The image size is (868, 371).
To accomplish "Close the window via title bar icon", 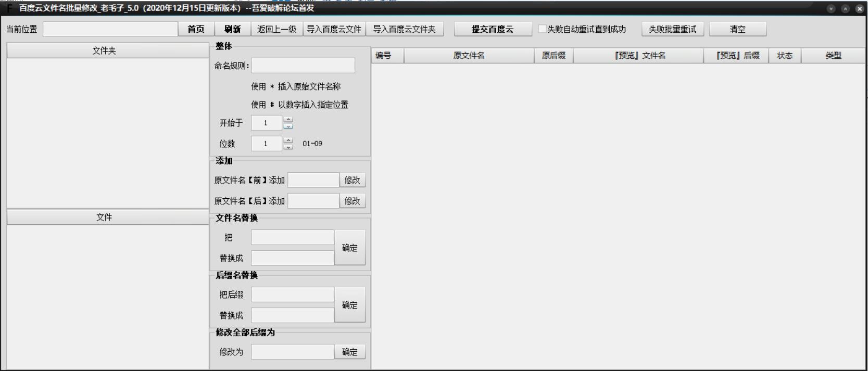I will [859, 8].
